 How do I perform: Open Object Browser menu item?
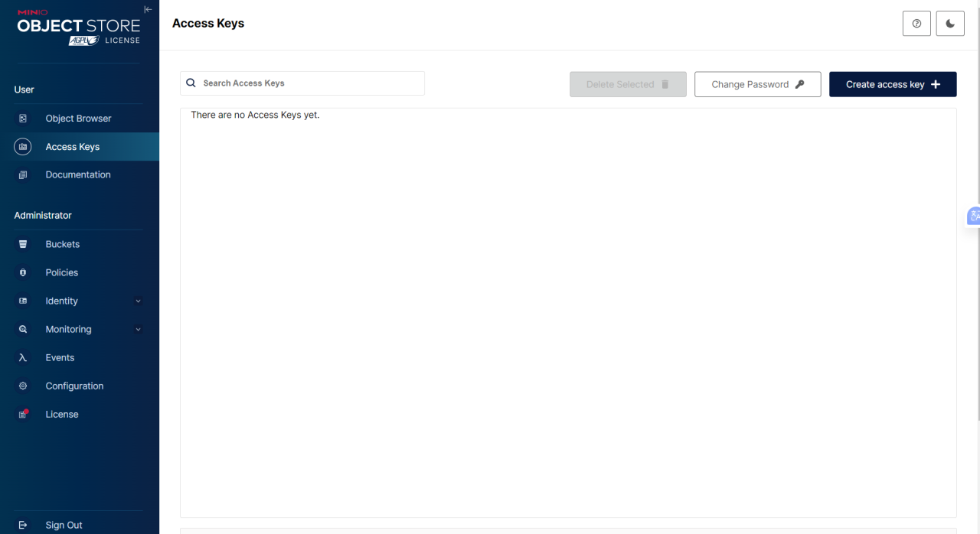coord(79,119)
